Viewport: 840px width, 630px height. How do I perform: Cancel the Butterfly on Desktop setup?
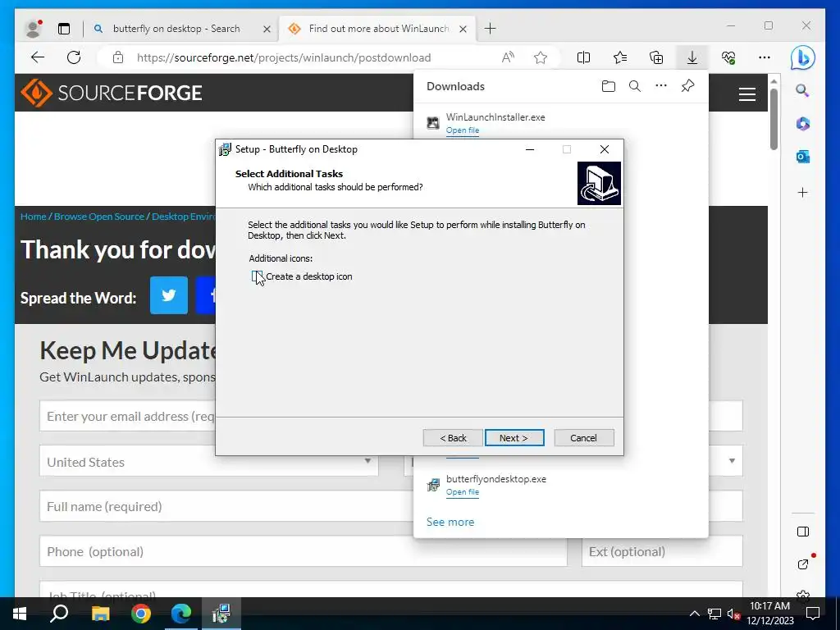(583, 438)
